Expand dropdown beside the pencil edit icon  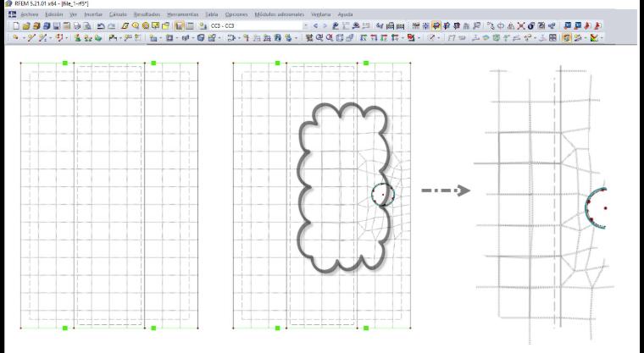click(438, 38)
